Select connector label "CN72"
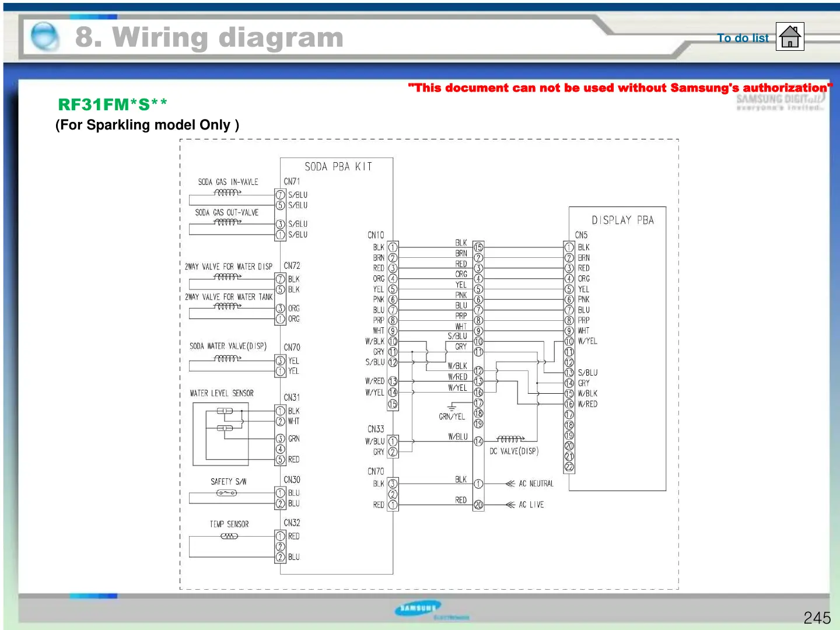Screen dimensions: 840x630 tap(292, 265)
